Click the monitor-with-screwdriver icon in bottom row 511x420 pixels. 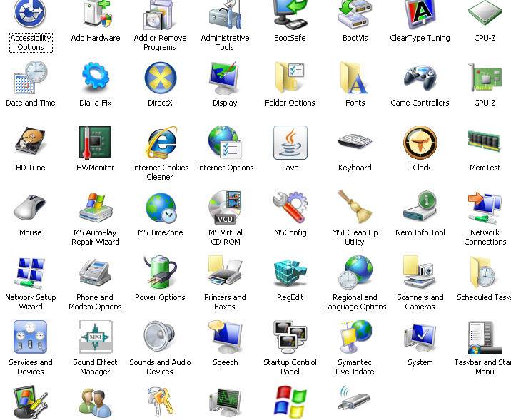tap(30, 402)
